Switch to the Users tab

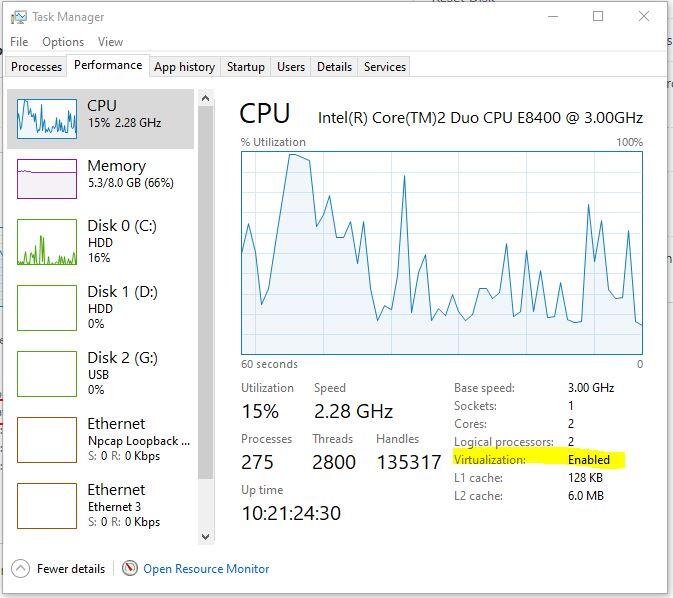[x=291, y=67]
